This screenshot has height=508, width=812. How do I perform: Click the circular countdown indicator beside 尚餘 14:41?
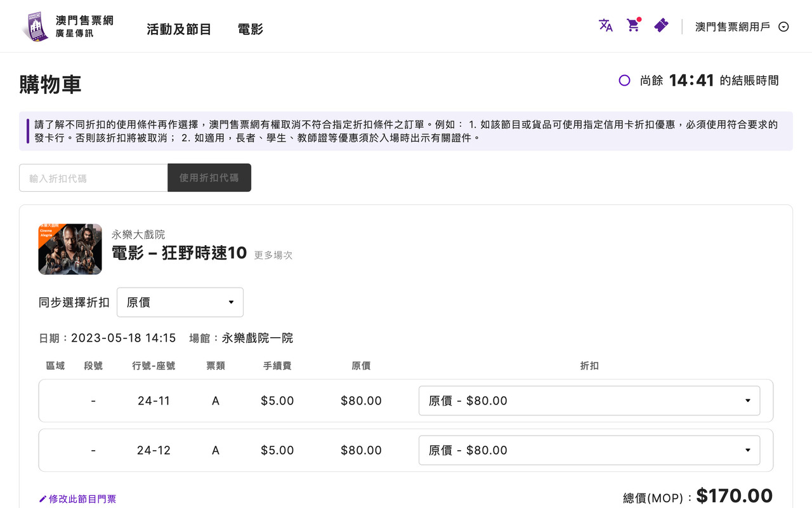click(624, 80)
